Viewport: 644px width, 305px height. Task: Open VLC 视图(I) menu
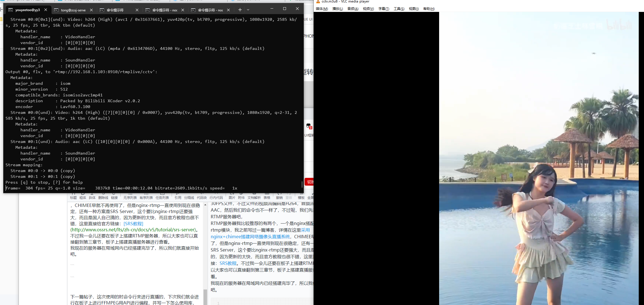point(414,9)
